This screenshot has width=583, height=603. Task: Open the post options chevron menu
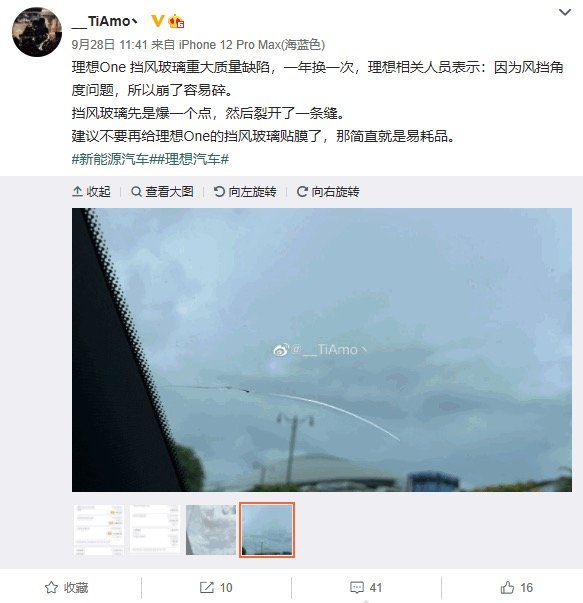(564, 12)
